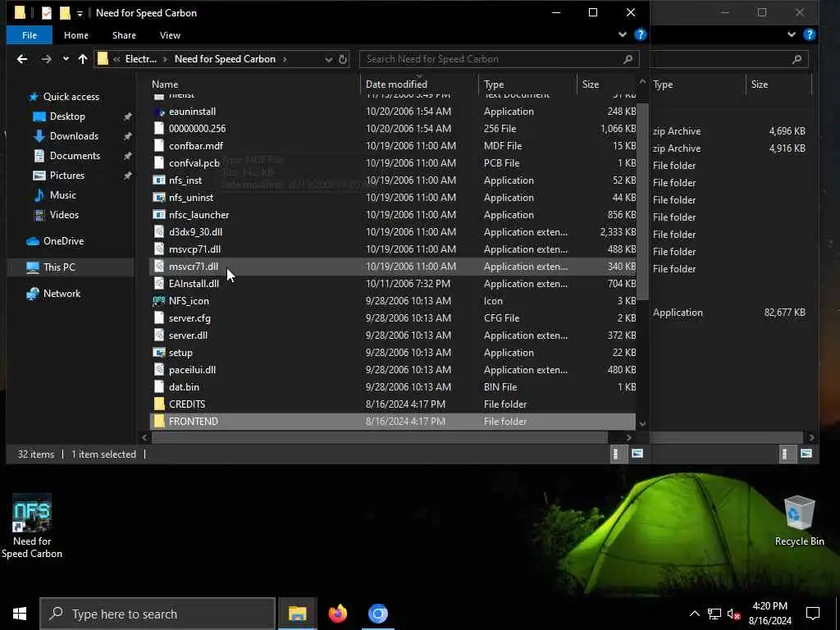This screenshot has width=840, height=630.
Task: Select the CREDITS folder icon
Action: pyautogui.click(x=159, y=404)
